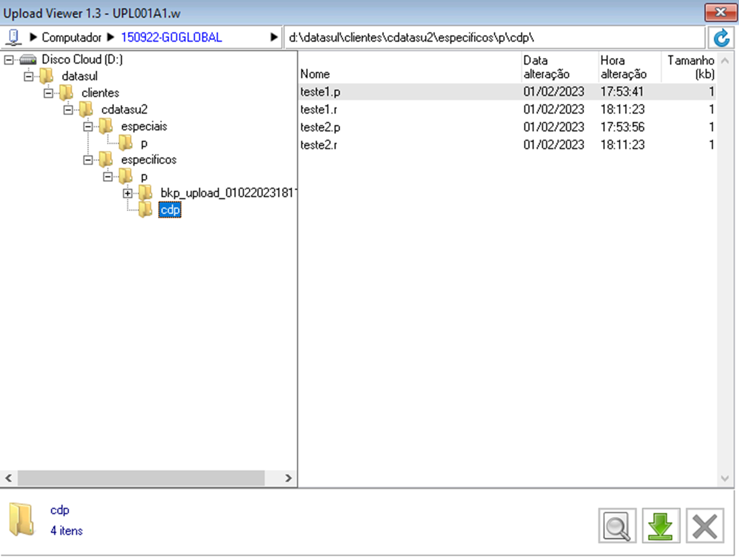Click the especiais folder icon

coord(106,126)
